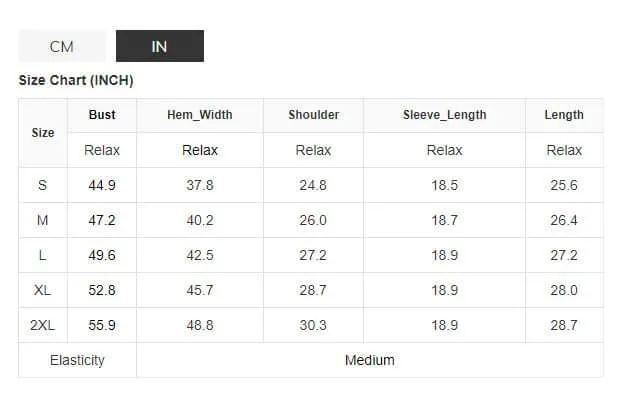Click the Elasticity row label
This screenshot has height=395, width=642.
coord(77,360)
